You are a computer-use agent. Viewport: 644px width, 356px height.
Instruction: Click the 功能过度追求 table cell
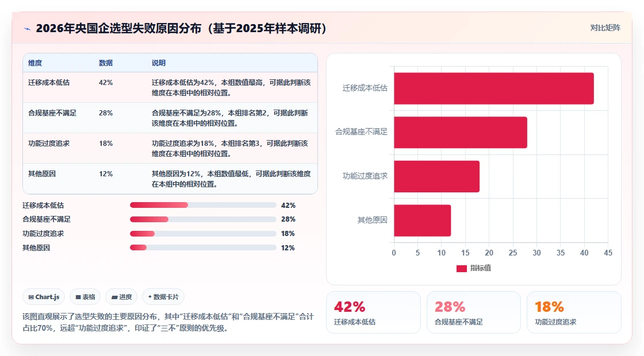coord(48,143)
